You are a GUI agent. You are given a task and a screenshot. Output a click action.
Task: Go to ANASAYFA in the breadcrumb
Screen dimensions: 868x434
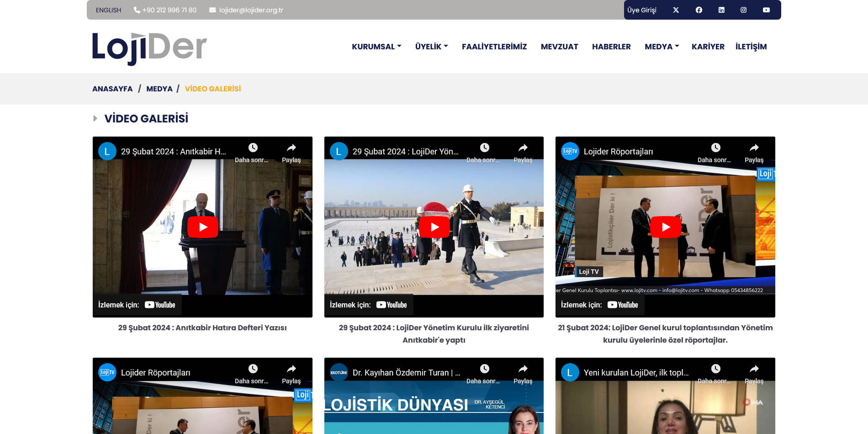click(112, 89)
